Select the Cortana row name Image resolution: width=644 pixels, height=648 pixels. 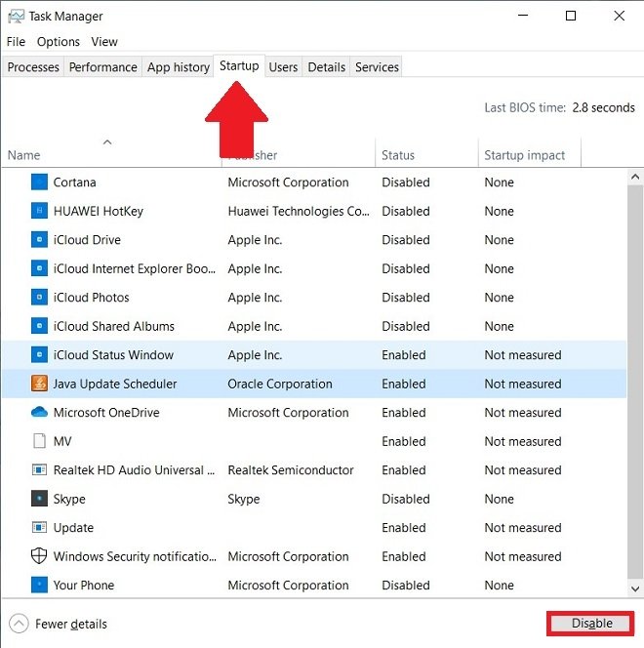(74, 182)
